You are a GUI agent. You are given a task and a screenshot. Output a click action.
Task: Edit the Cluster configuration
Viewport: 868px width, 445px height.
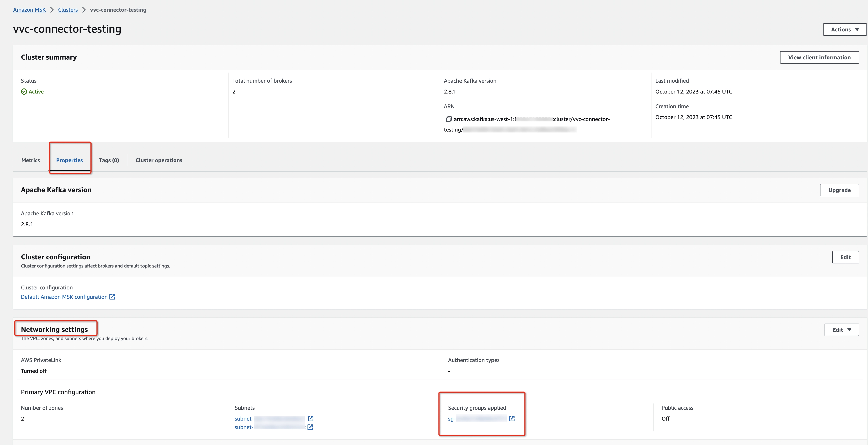[x=845, y=257]
